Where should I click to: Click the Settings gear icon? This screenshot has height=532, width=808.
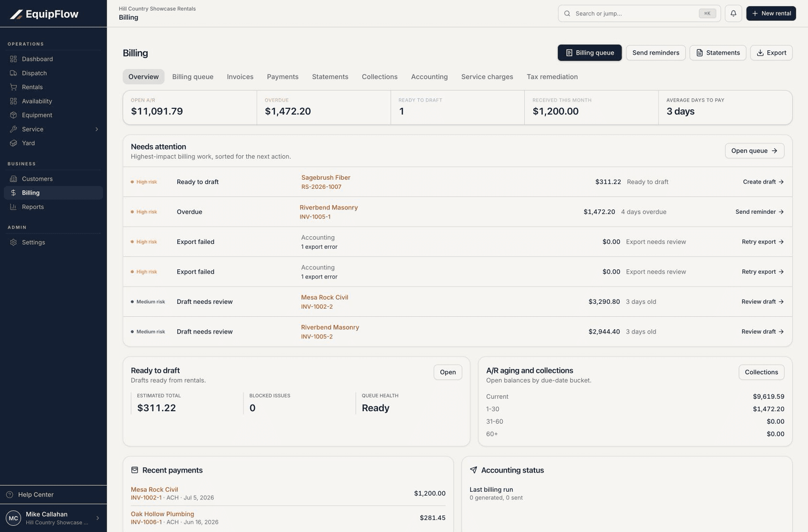(13, 243)
